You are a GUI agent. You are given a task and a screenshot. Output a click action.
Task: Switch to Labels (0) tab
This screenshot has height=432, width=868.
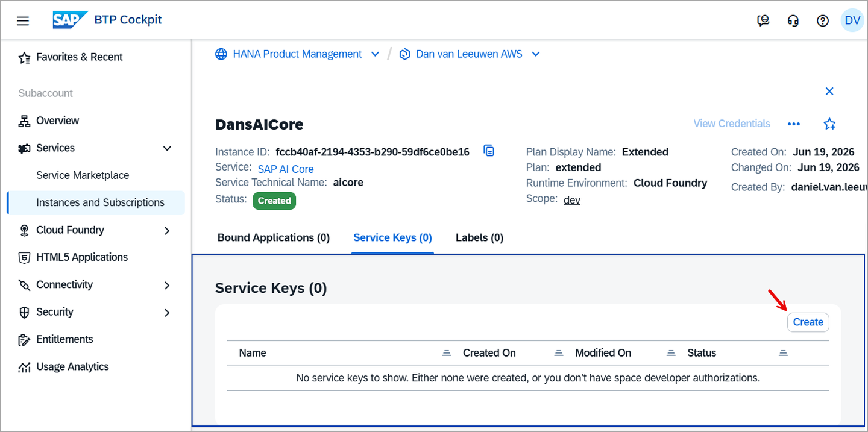click(479, 237)
